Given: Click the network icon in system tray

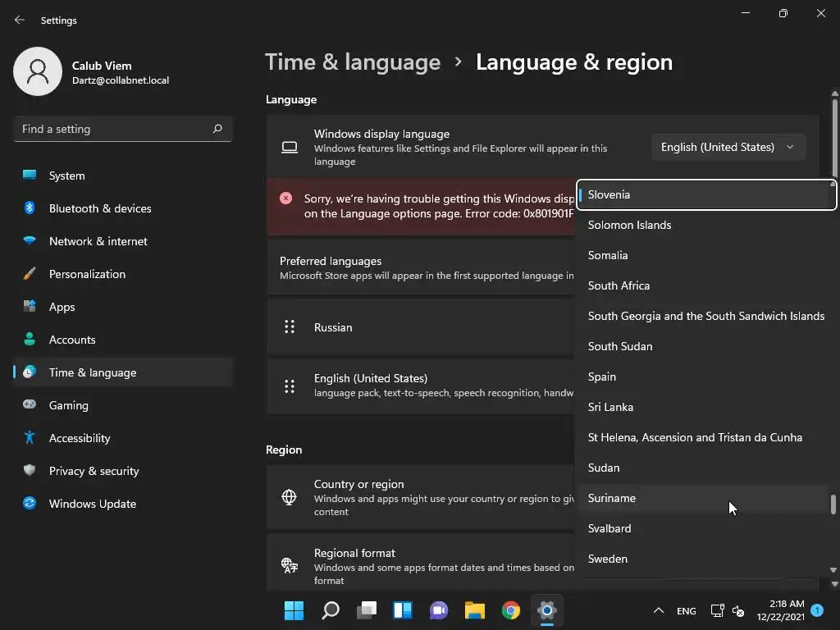Looking at the screenshot, I should click(x=717, y=610).
